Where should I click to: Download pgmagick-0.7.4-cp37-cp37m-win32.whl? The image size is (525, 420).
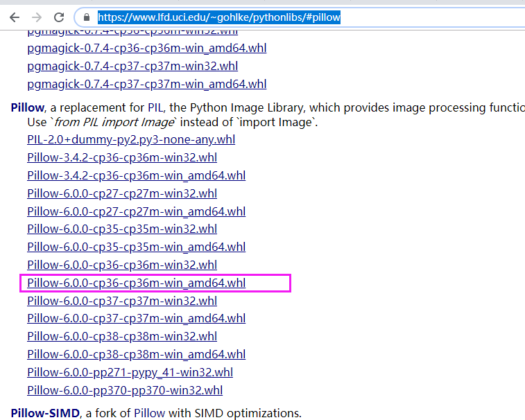point(132,67)
